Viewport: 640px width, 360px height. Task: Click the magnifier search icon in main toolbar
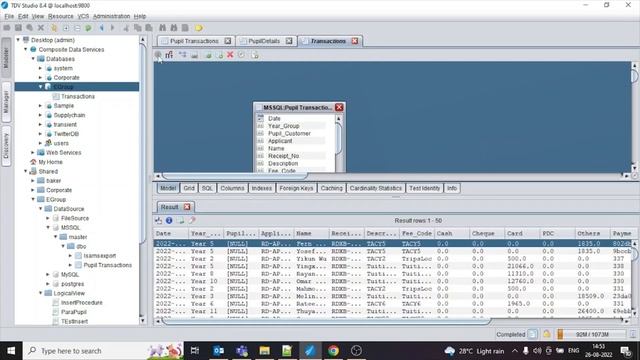pyautogui.click(x=29, y=28)
